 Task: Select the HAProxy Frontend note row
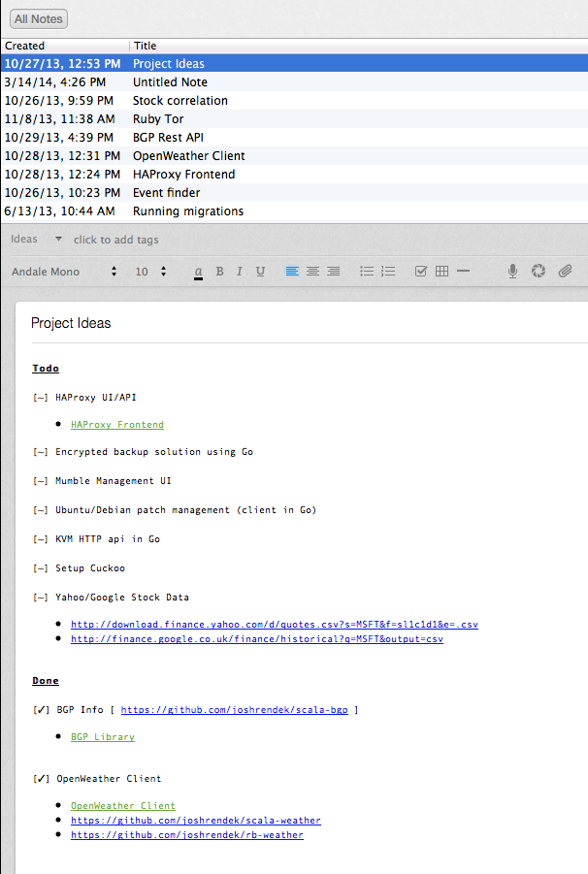(294, 174)
